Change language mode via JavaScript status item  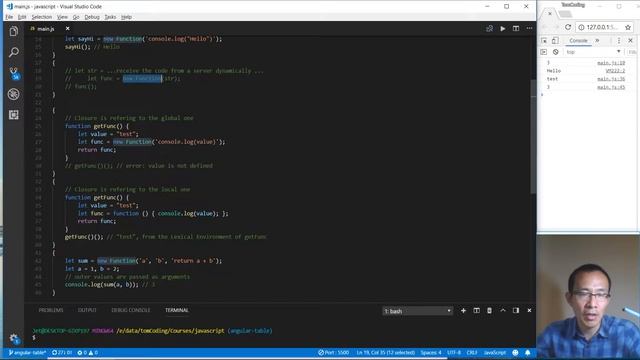click(495, 353)
